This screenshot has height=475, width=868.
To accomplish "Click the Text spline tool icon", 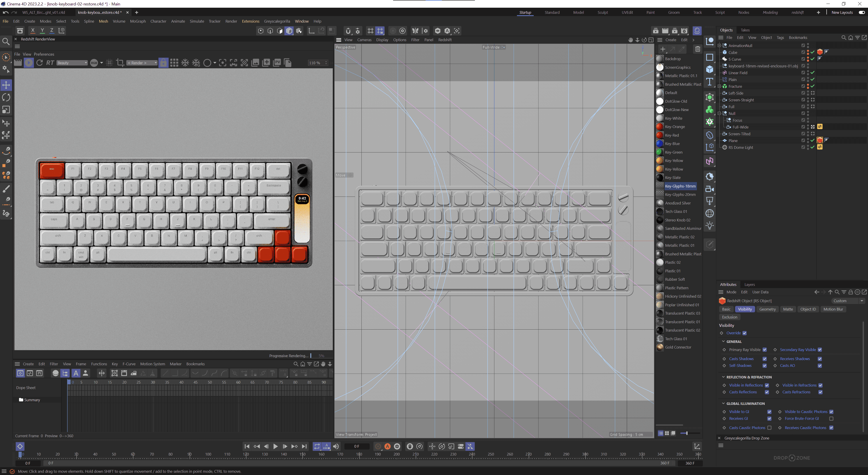I will pyautogui.click(x=710, y=82).
